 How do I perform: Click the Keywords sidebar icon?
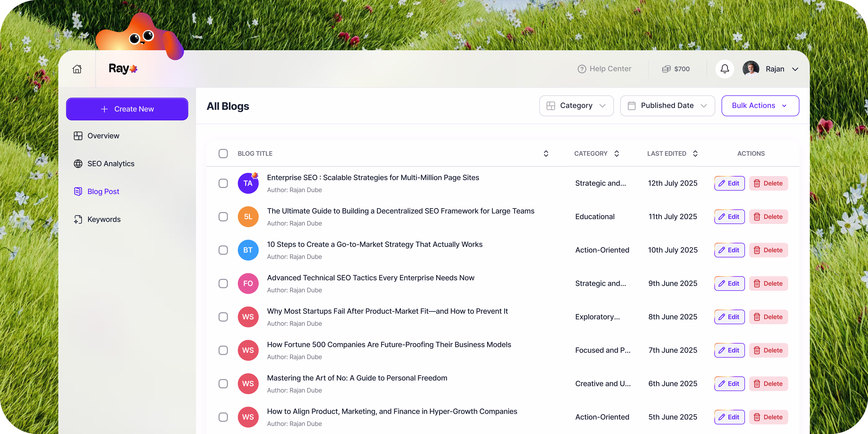coord(78,219)
